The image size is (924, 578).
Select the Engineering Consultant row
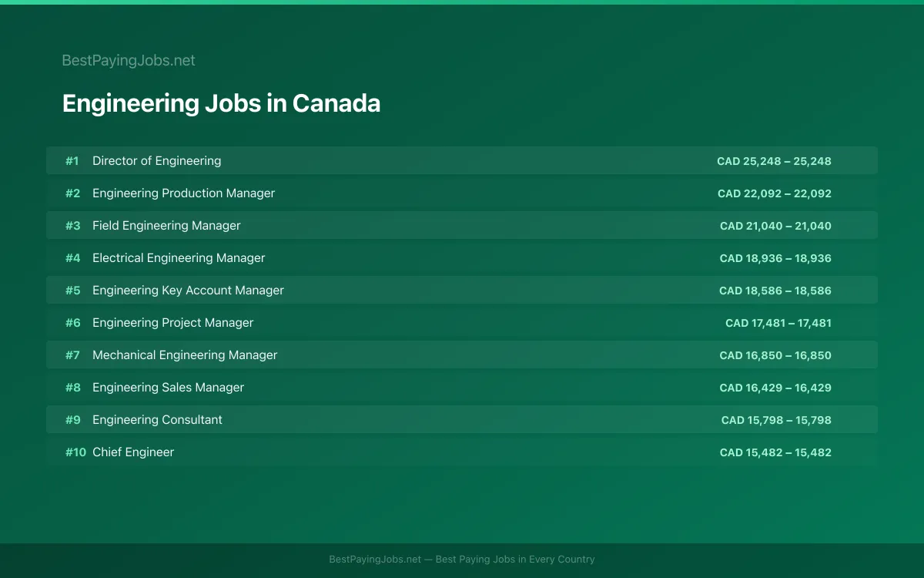[x=462, y=419]
